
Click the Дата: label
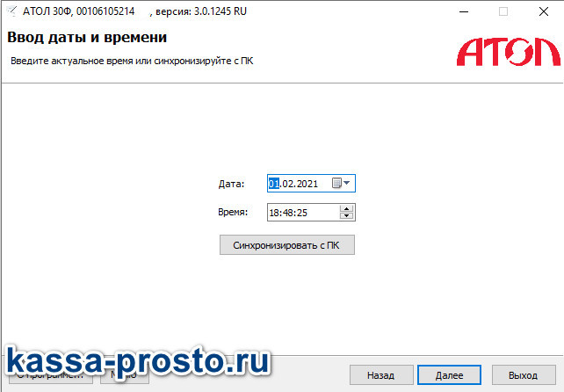(x=231, y=184)
